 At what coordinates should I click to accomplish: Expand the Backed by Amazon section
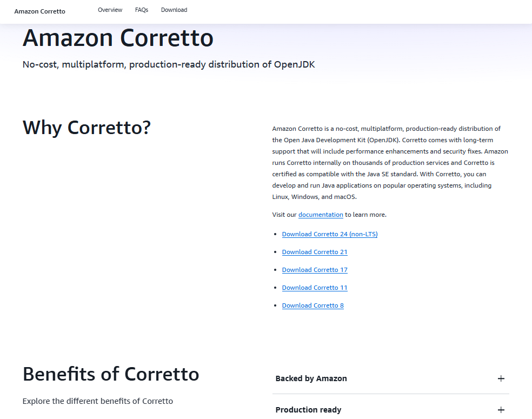[x=390, y=378]
